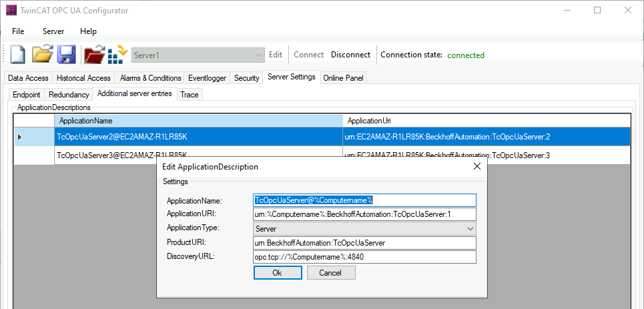Open a file with the yellow folder icon
This screenshot has height=309, width=644.
click(x=43, y=54)
